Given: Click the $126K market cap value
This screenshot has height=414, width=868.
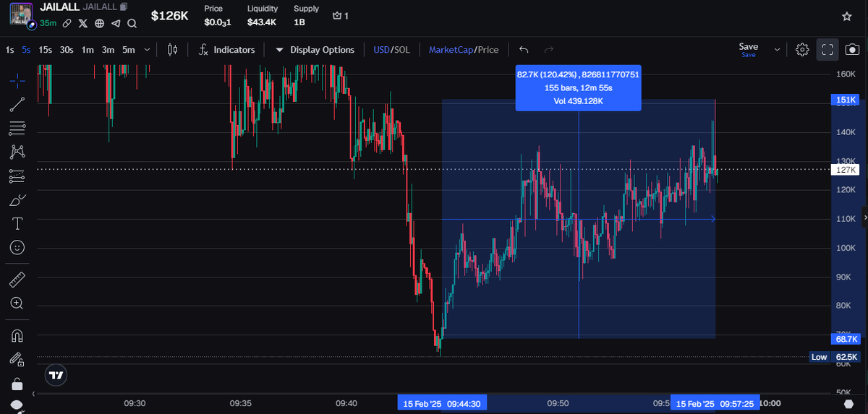Looking at the screenshot, I should (169, 15).
